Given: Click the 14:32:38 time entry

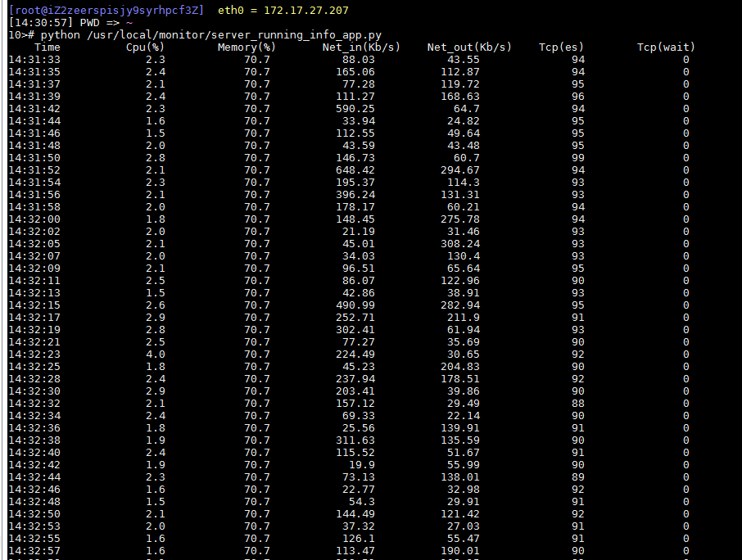Looking at the screenshot, I should pos(34,440).
